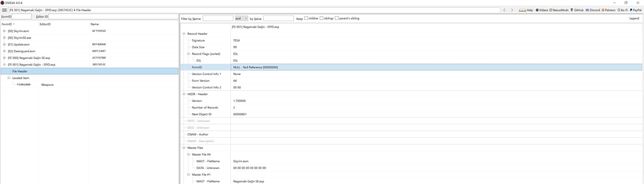Open Videos link
The image size is (644, 184).
pos(542,10)
